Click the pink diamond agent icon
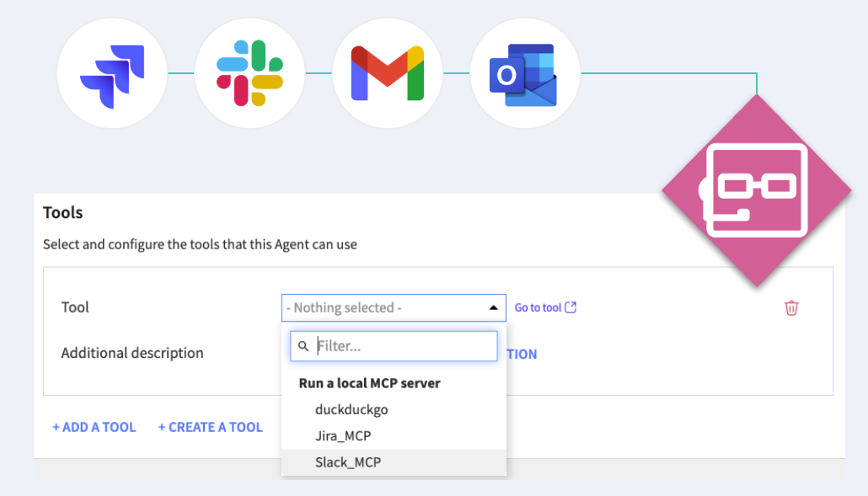 755,190
